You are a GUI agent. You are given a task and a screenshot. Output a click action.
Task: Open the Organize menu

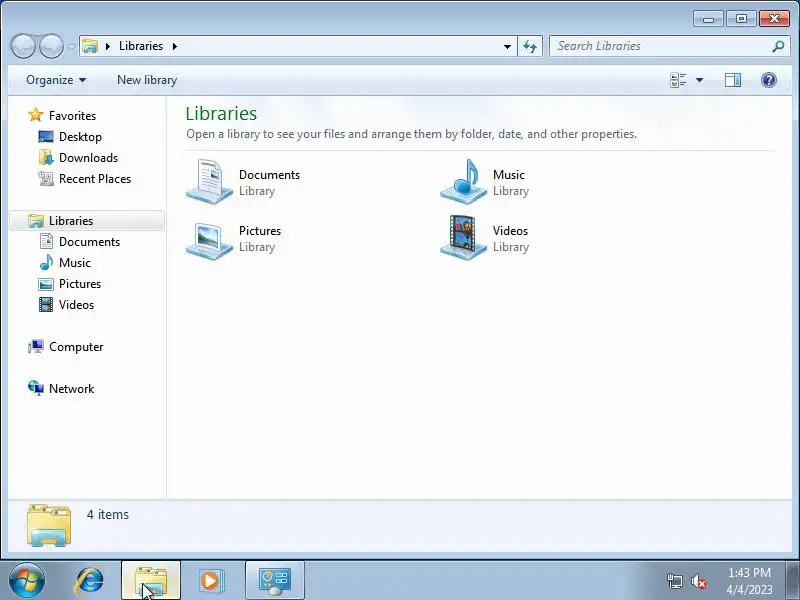coord(56,80)
